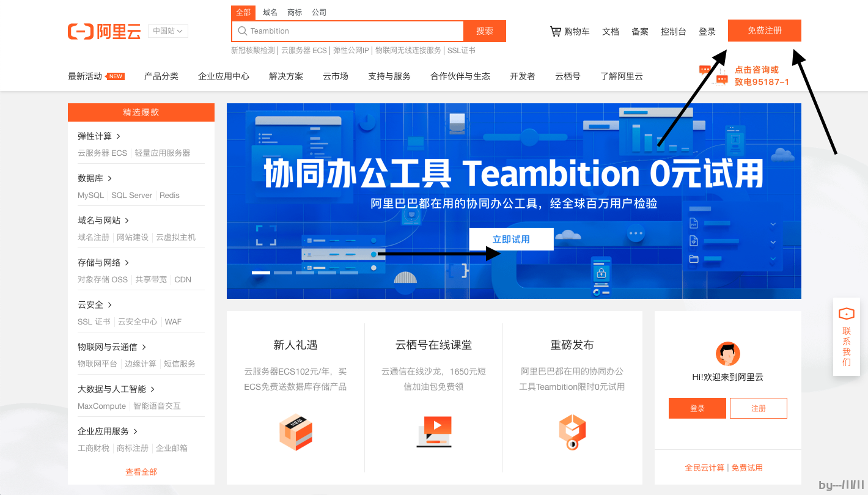Screen dimensions: 868x495
Task: Click the orange 搜索 button
Action: tap(485, 31)
